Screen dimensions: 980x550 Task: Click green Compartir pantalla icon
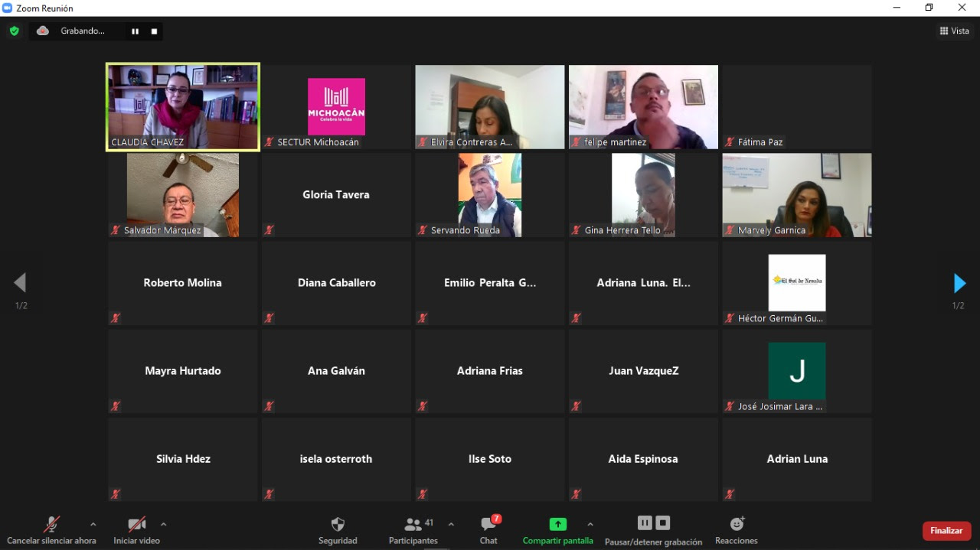pyautogui.click(x=558, y=524)
